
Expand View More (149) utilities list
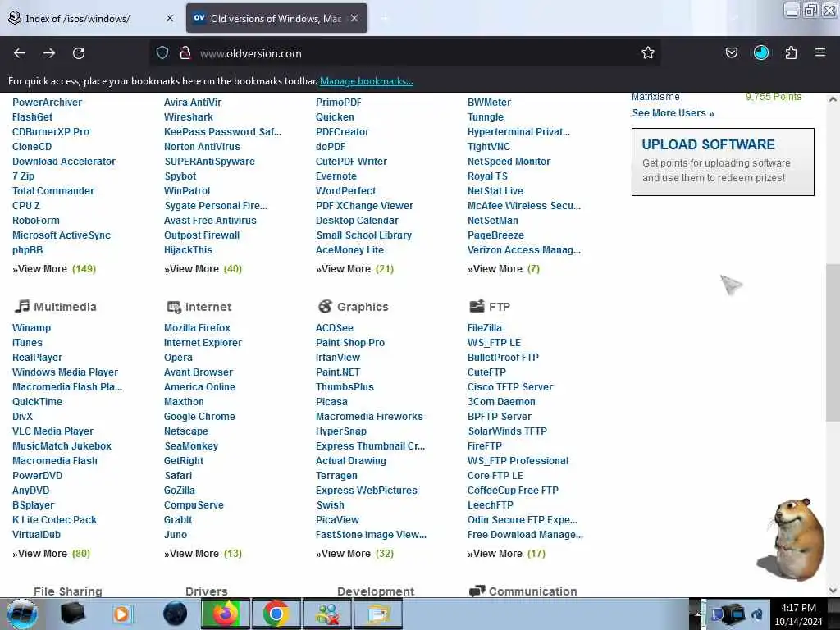click(x=54, y=269)
